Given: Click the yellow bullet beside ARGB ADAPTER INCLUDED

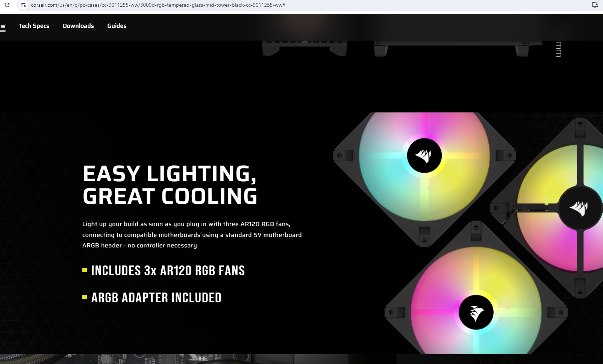Looking at the screenshot, I should point(85,297).
